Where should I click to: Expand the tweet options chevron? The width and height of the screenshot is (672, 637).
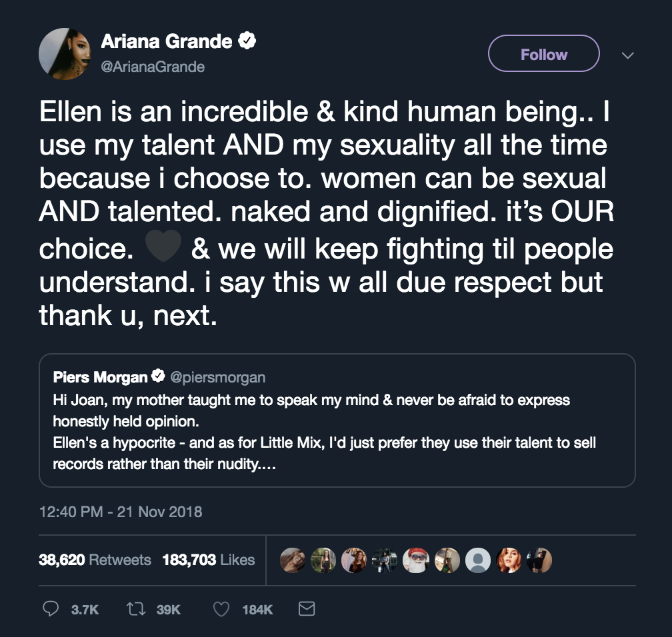(x=627, y=56)
